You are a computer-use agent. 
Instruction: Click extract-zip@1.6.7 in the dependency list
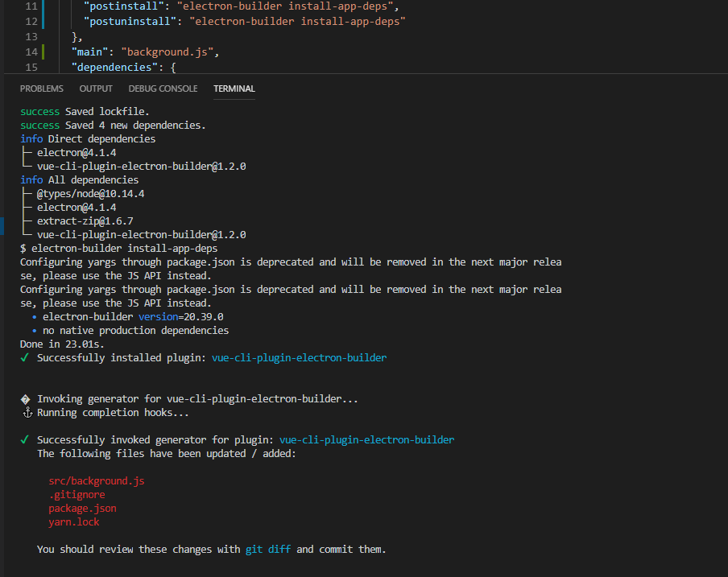pyautogui.click(x=85, y=221)
